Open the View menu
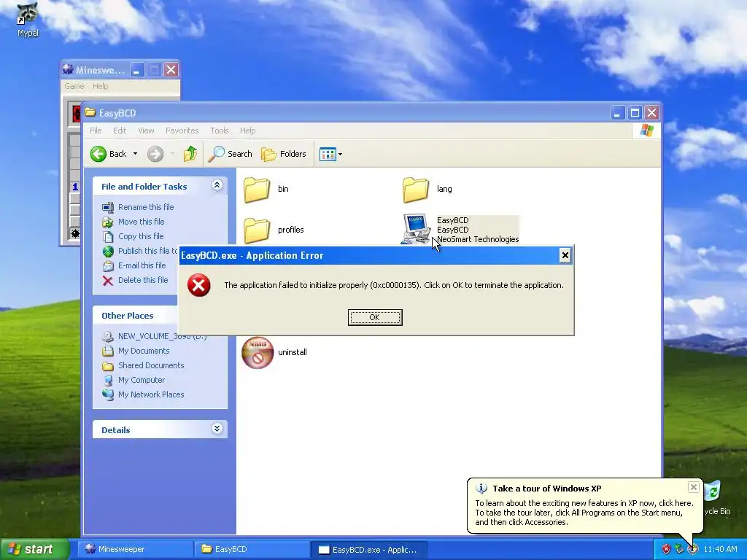The image size is (747, 560). click(146, 131)
